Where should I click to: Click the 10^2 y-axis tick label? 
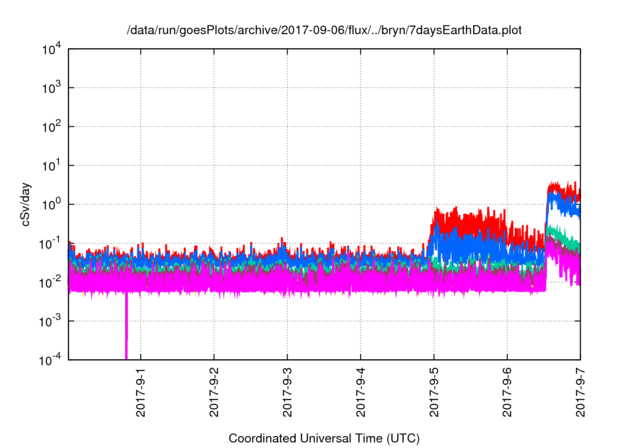pos(51,127)
